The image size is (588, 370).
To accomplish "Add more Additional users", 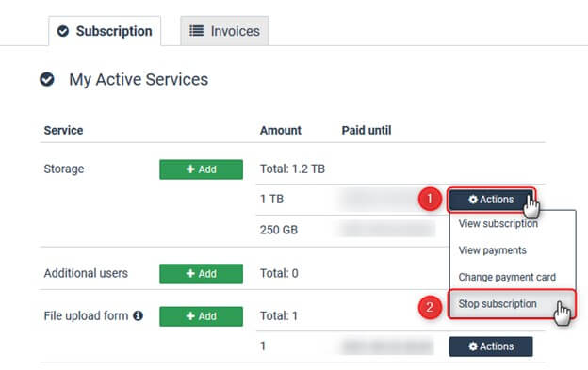I will coord(201,273).
